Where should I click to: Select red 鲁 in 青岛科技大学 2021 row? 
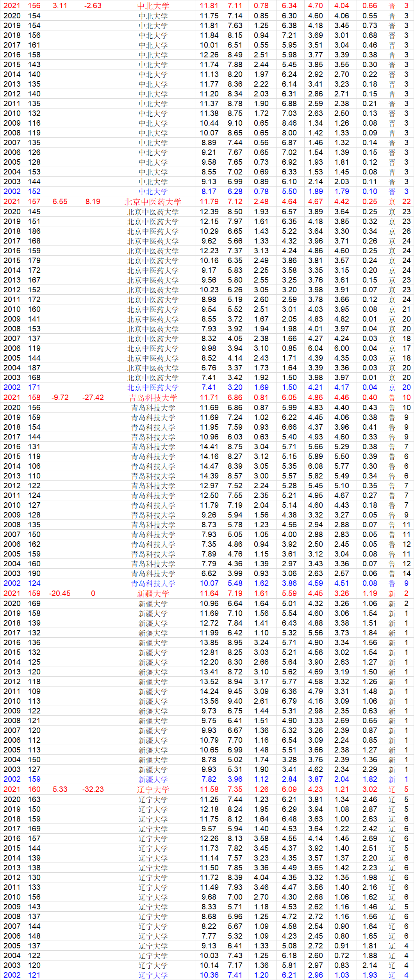[392, 398]
